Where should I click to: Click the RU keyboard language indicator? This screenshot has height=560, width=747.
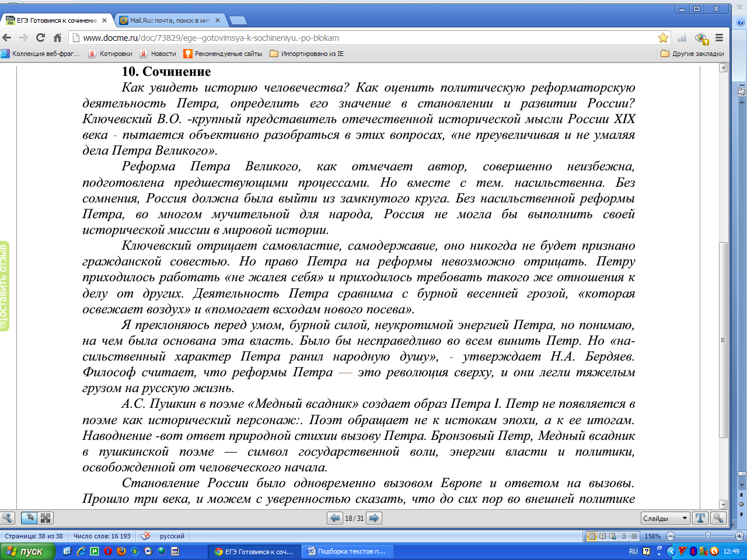click(x=633, y=551)
